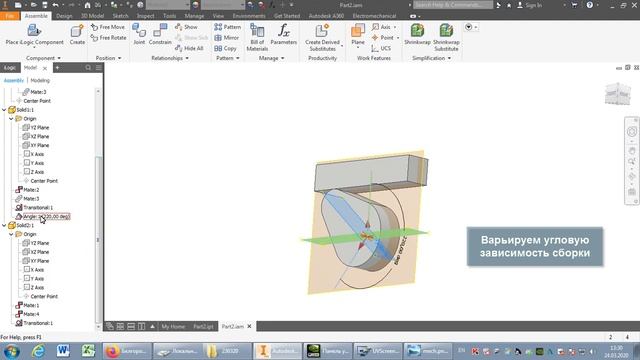Click Assembly view link in browser
Image resolution: width=640 pixels, height=360 pixels.
pyautogui.click(x=14, y=80)
